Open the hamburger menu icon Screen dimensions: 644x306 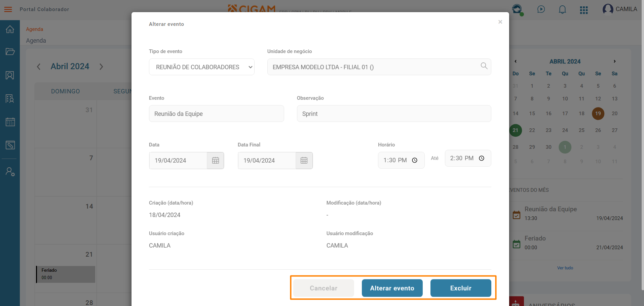point(8,9)
